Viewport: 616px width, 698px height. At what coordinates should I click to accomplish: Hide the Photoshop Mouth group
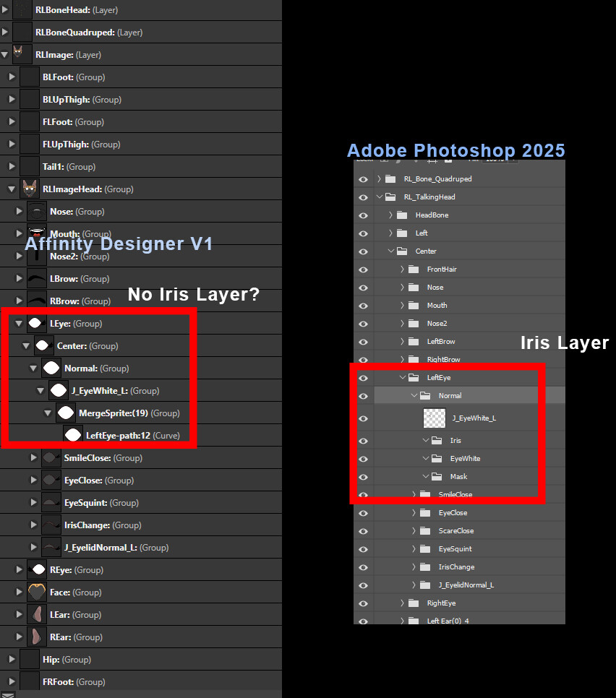coord(364,306)
